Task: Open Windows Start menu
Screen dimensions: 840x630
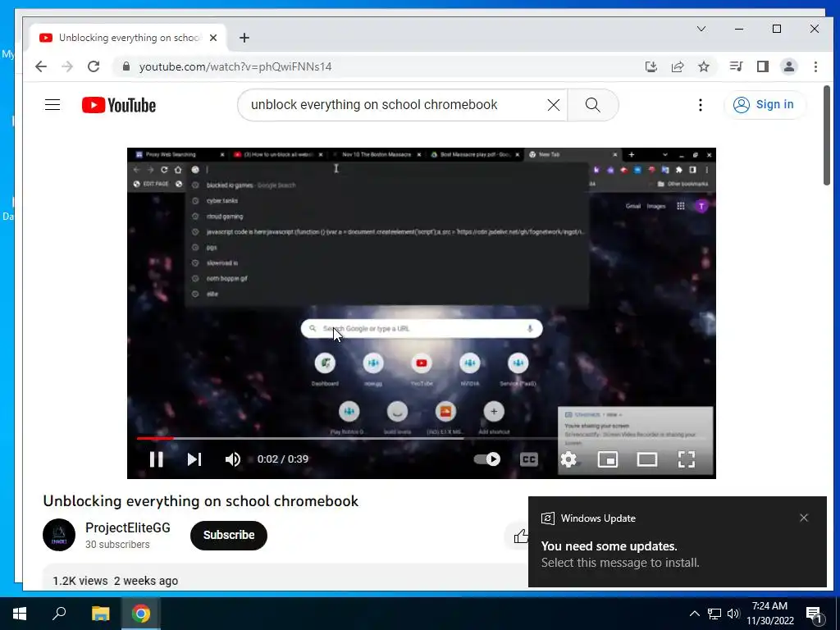Action: tap(20, 614)
